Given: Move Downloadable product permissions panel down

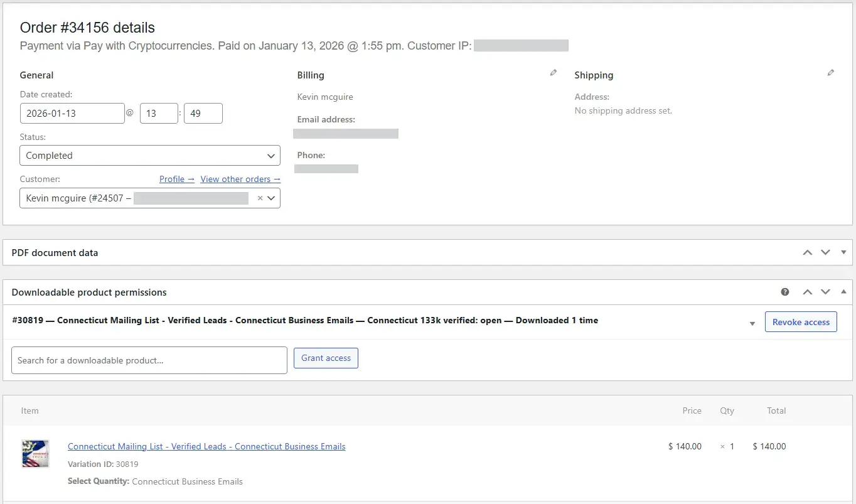Looking at the screenshot, I should click(x=826, y=292).
